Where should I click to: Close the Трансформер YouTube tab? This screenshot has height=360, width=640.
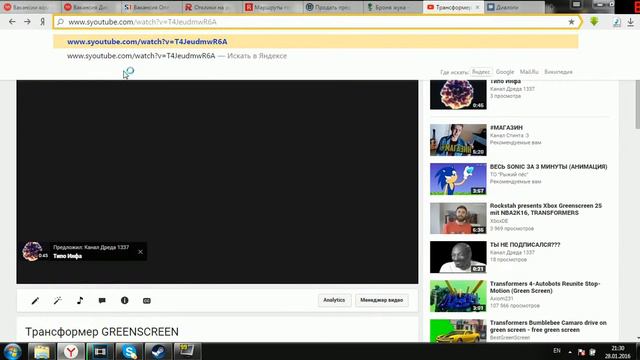click(477, 7)
